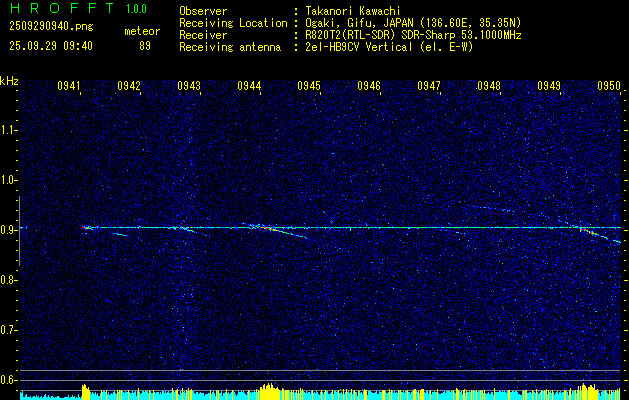Select version number 1.0.0
This screenshot has height=400, width=629.
coord(136,9)
